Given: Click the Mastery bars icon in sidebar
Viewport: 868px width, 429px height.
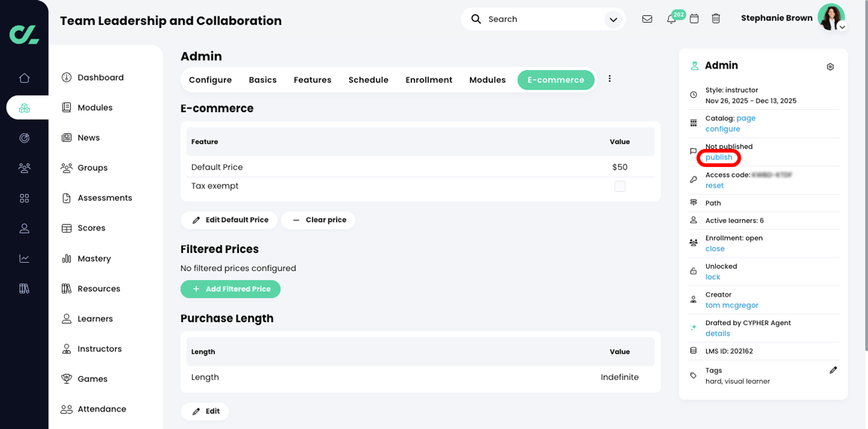Looking at the screenshot, I should [x=66, y=258].
